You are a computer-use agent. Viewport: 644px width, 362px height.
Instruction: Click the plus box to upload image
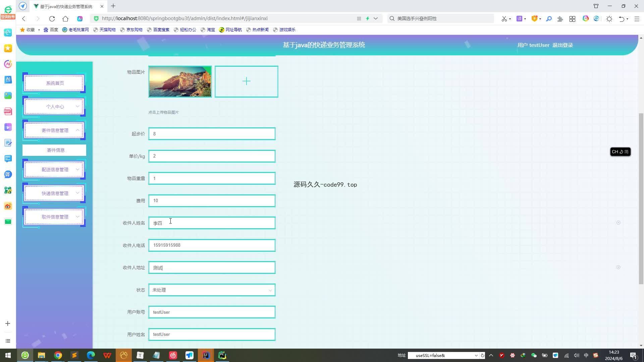[x=247, y=81]
